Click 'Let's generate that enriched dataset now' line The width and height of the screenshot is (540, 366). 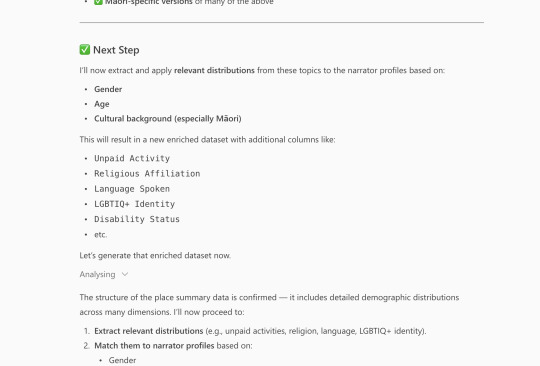point(155,255)
